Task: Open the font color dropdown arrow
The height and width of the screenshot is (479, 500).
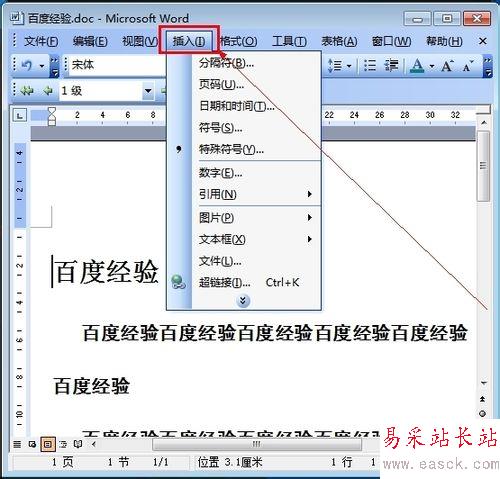Action: pyautogui.click(x=432, y=66)
